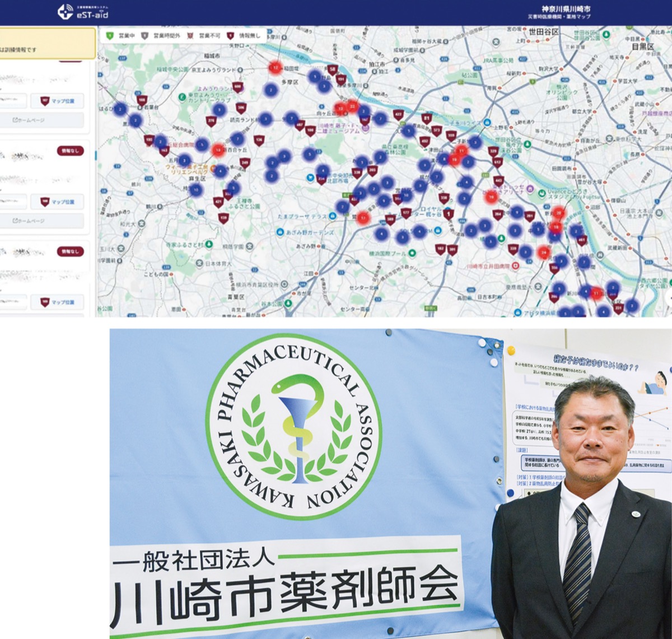672x639 pixels.
Task: Open red cluster 17 on the map
Action: (x=364, y=217)
